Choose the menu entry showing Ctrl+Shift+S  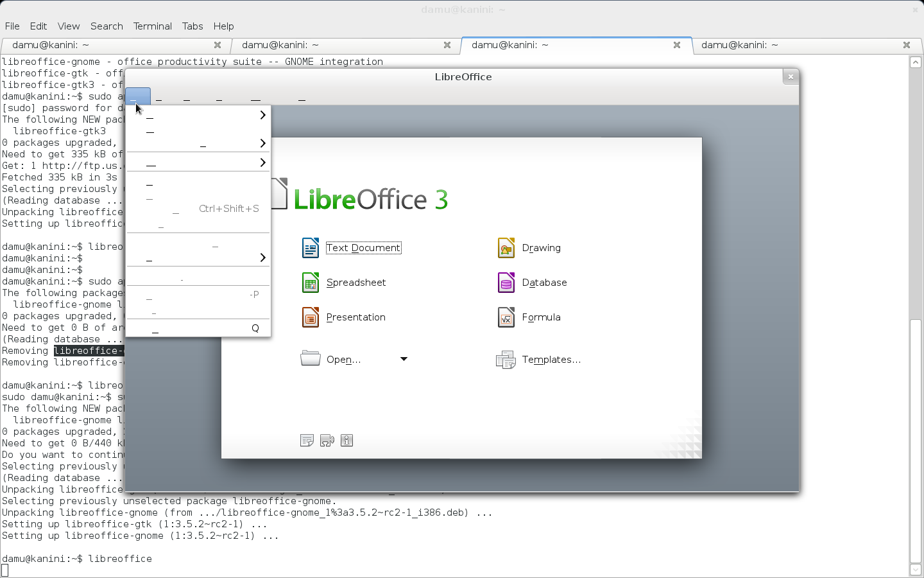click(x=198, y=209)
